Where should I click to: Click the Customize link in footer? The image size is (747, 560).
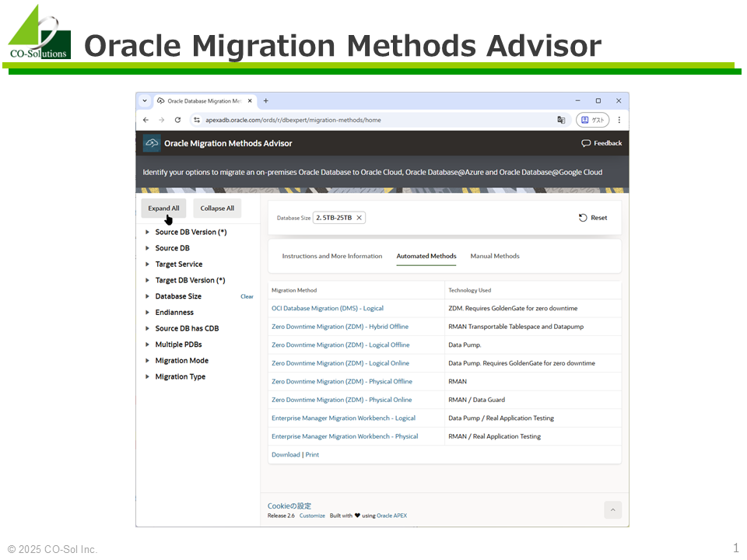coord(312,516)
